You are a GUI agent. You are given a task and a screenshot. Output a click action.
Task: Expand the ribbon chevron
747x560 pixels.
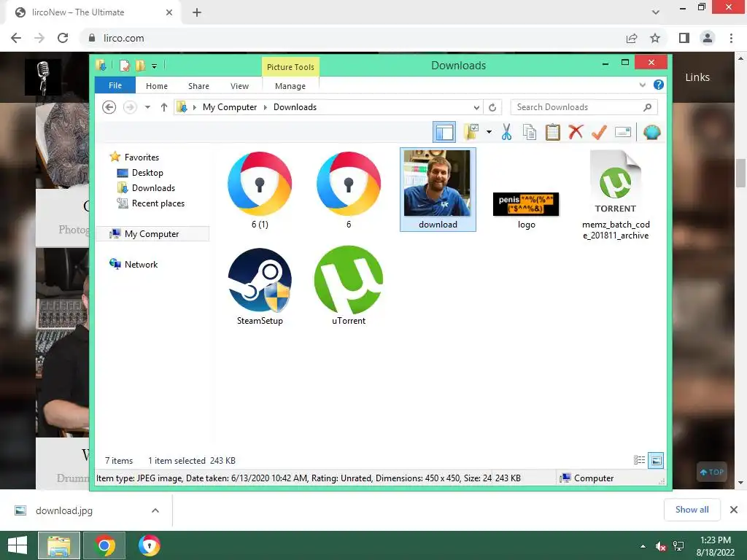point(642,85)
